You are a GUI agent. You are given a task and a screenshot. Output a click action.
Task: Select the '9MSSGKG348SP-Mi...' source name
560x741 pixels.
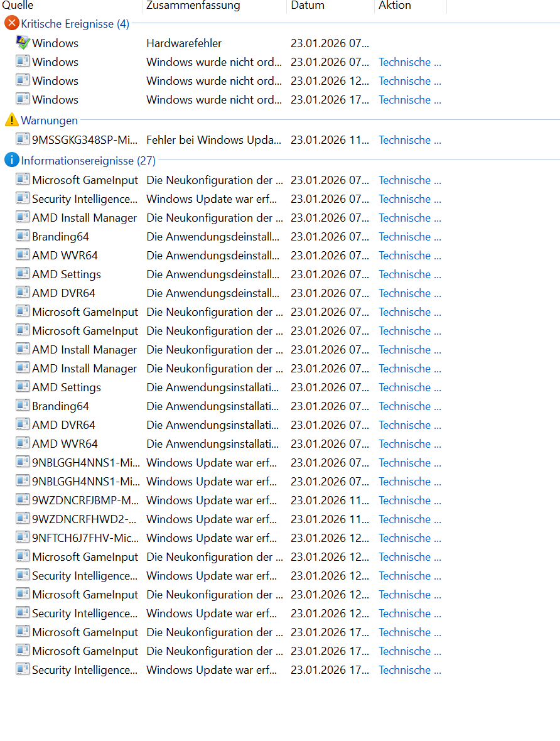click(85, 140)
